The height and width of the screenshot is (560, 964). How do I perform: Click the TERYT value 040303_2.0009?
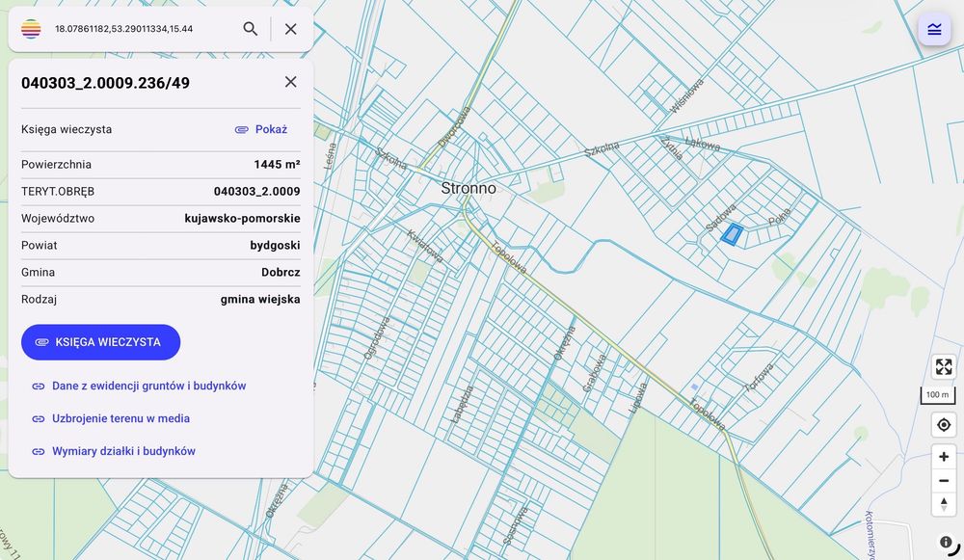tap(257, 192)
